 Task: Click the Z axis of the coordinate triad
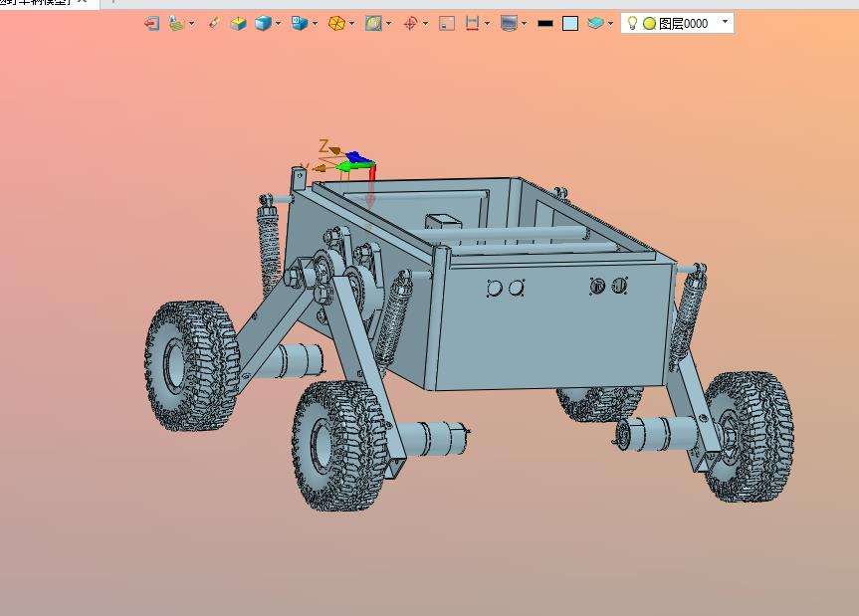pyautogui.click(x=324, y=146)
